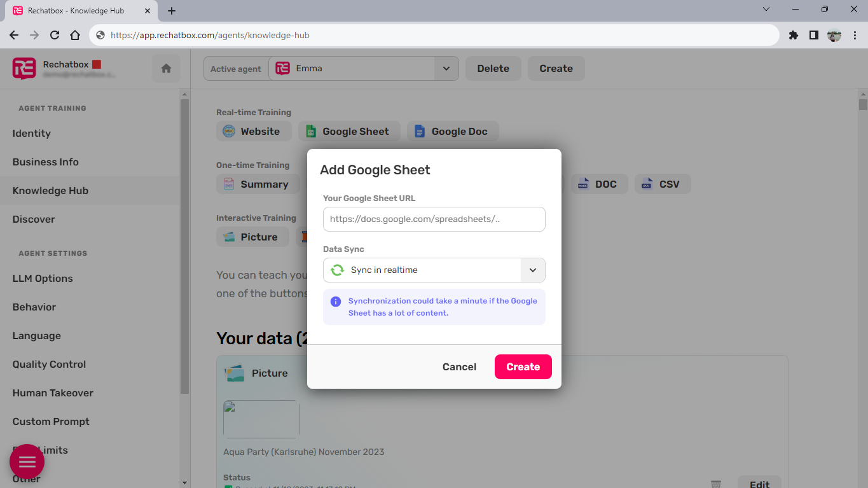
Task: Click the Google Sheet URL input field
Action: pos(434,219)
